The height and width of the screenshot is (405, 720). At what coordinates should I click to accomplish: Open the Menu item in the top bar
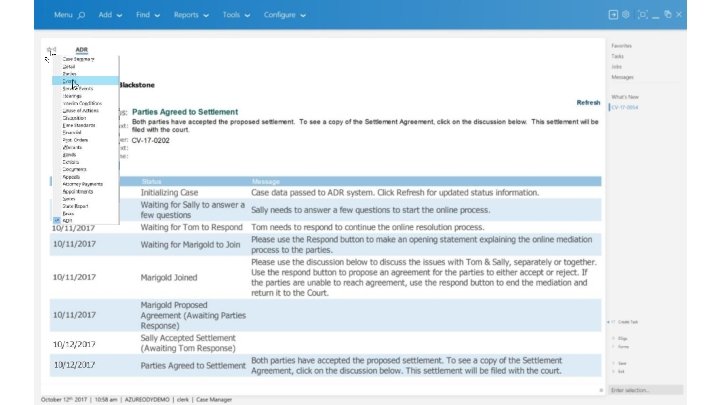point(63,15)
